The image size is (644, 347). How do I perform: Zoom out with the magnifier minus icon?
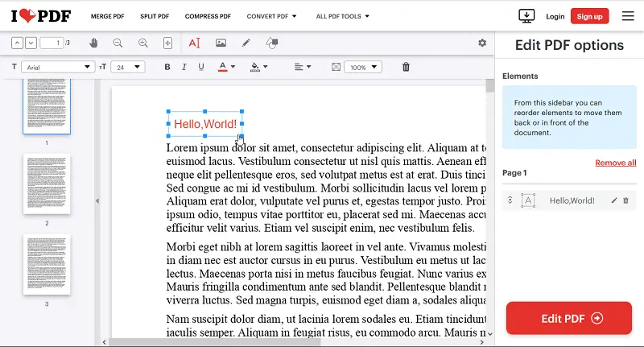coord(118,43)
